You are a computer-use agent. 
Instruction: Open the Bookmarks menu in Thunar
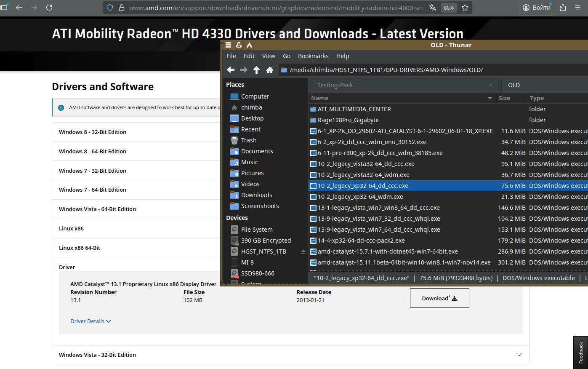click(x=313, y=56)
